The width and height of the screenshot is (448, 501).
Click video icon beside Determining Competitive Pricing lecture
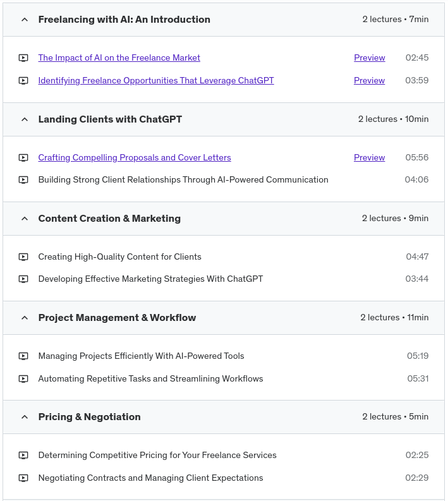coord(23,456)
